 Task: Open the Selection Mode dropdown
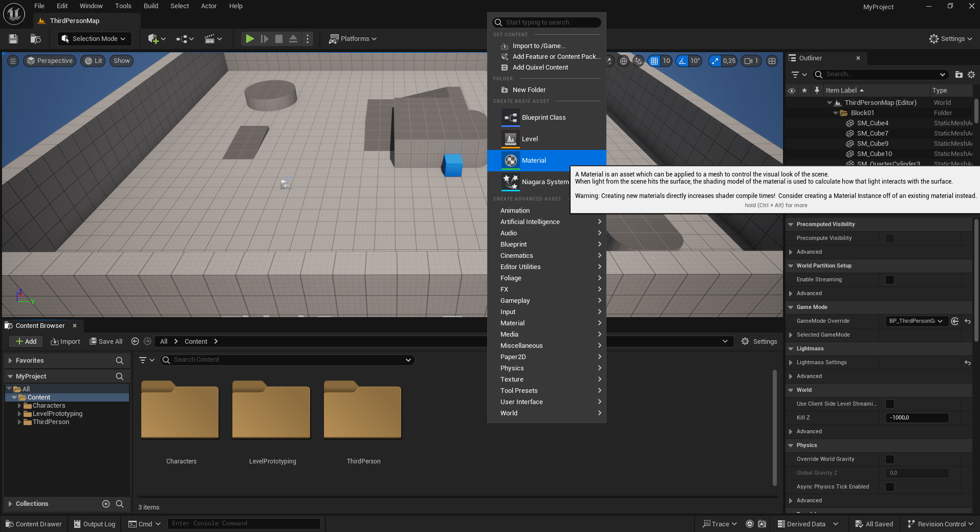point(94,39)
